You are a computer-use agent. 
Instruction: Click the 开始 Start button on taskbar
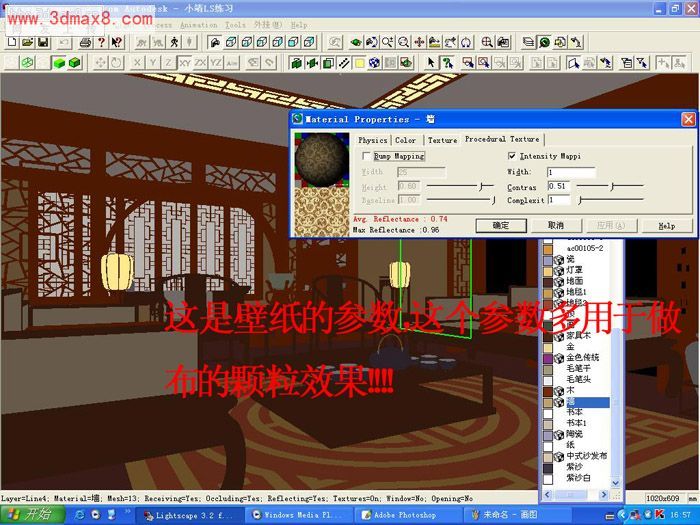pyautogui.click(x=30, y=515)
